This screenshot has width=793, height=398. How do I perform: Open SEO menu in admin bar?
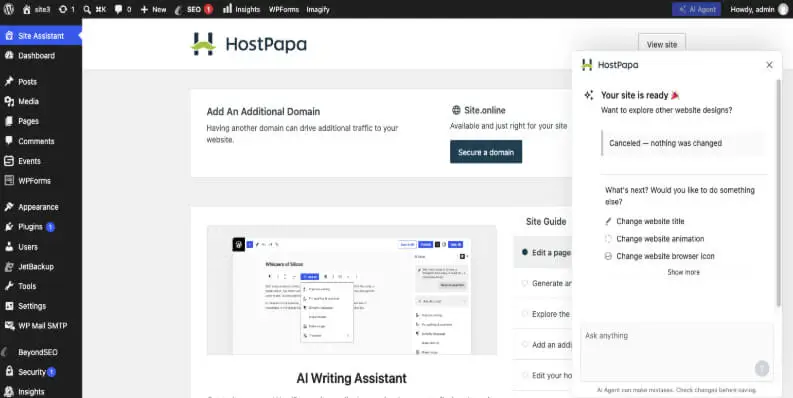coord(194,9)
